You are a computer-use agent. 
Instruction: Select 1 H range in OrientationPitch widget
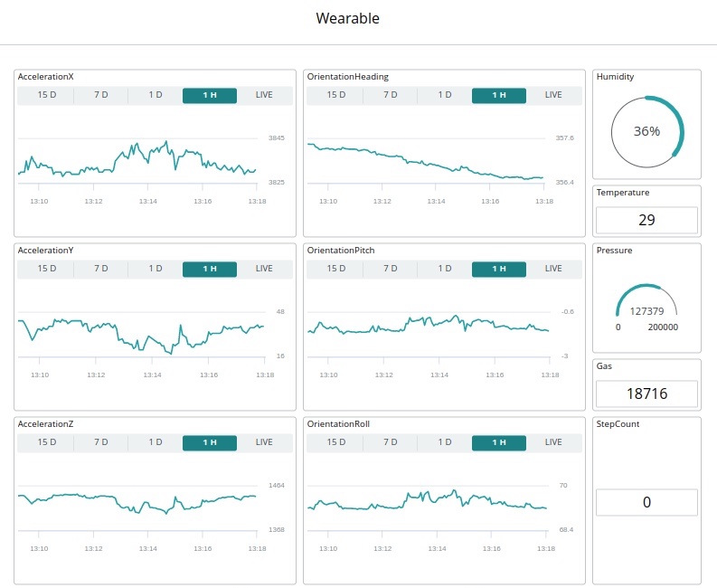tap(499, 269)
